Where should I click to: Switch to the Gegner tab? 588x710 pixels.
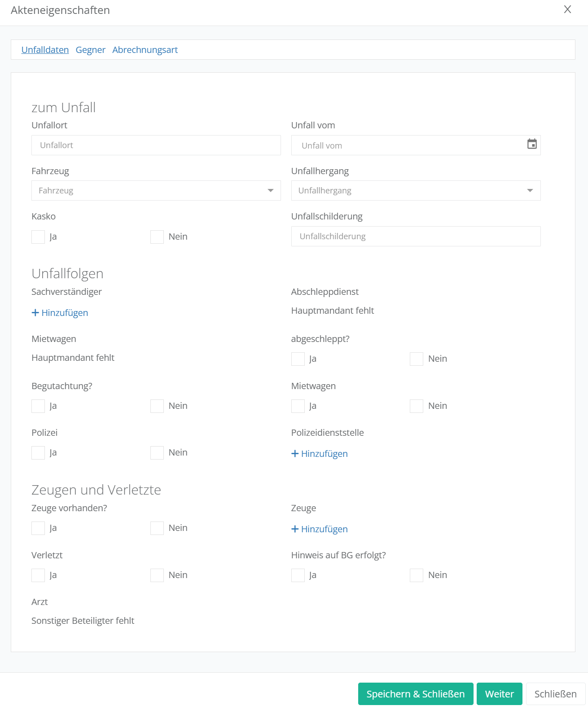tap(90, 50)
